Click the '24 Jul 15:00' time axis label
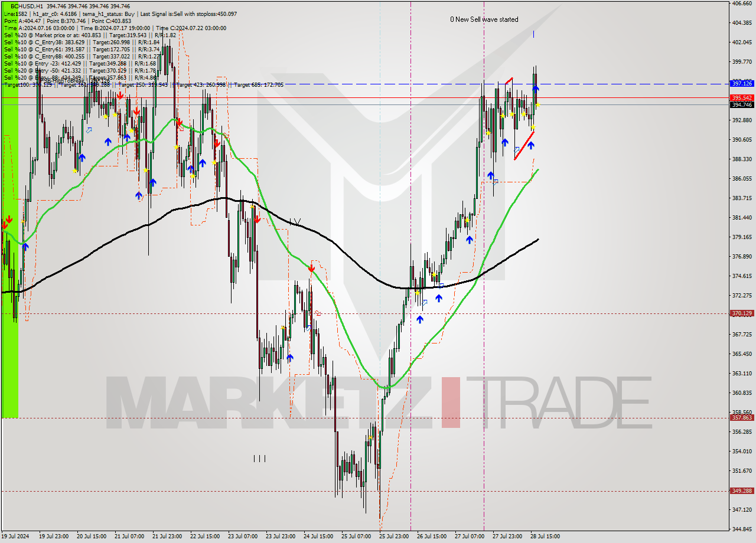Image resolution: width=756 pixels, height=543 pixels. pos(318,537)
